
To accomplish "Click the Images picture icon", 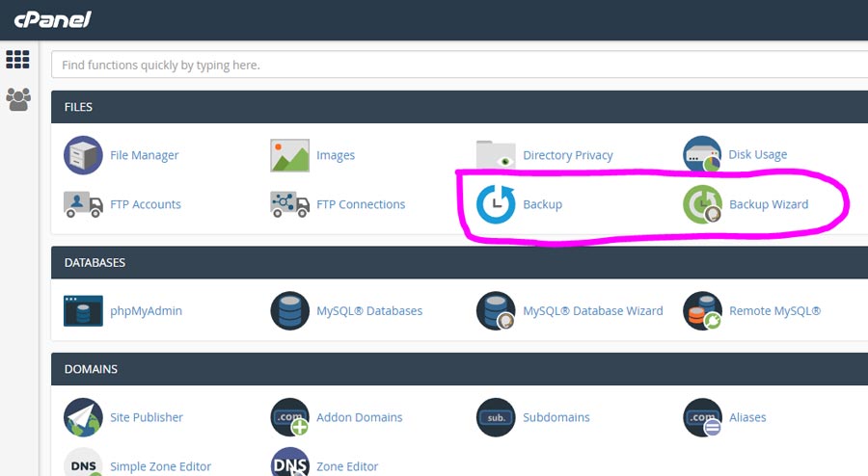I will pyautogui.click(x=289, y=155).
